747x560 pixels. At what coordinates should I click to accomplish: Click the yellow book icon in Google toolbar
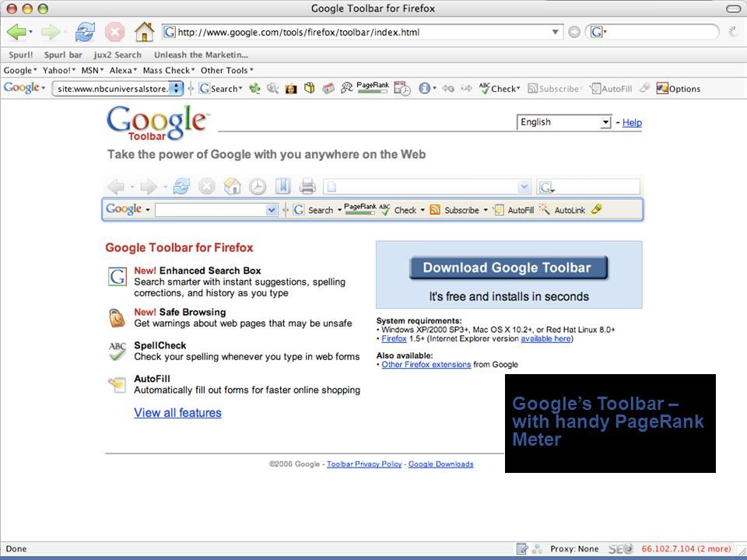coord(309,88)
